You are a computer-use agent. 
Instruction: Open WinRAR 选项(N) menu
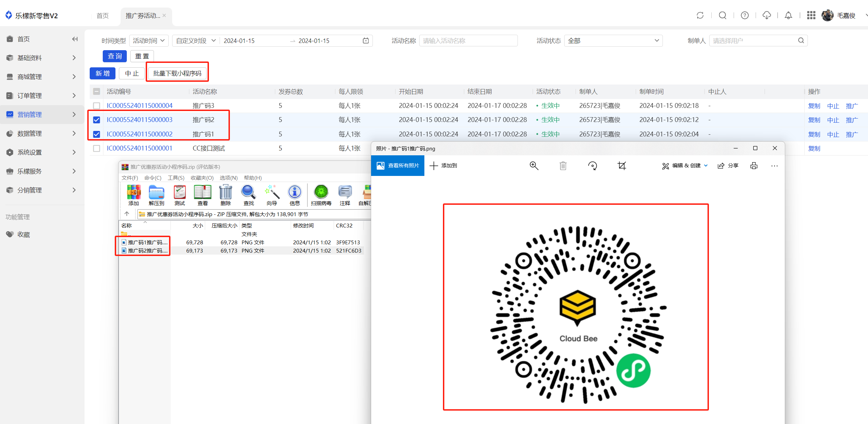tap(229, 178)
